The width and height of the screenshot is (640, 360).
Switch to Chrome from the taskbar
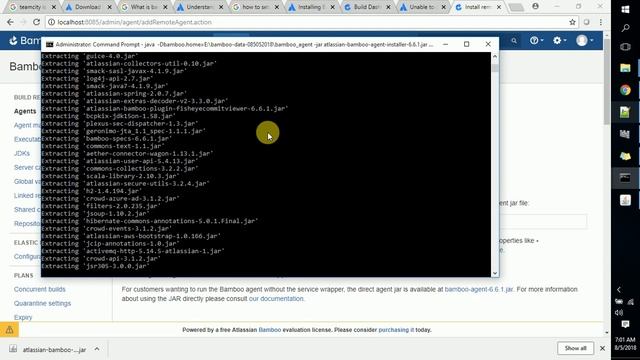click(625, 90)
